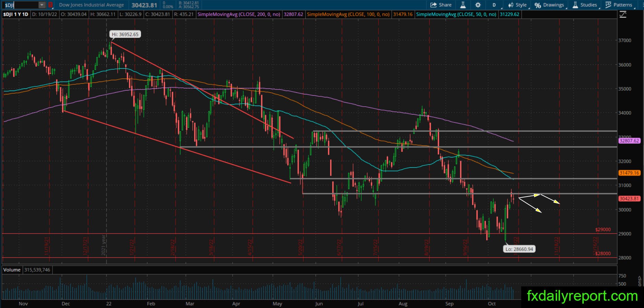644x308 pixels.
Task: Click the $29000 price level label
Action: [603, 229]
